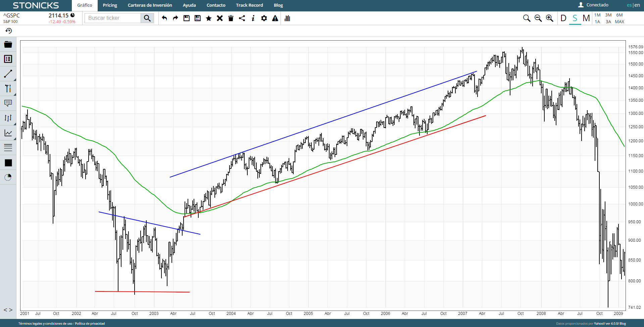Zoom in with the plus magnifier
The height and width of the screenshot is (327, 644).
click(550, 18)
